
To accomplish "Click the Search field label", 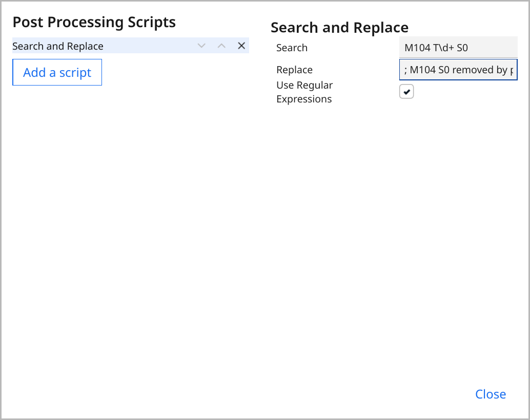I will (x=292, y=48).
